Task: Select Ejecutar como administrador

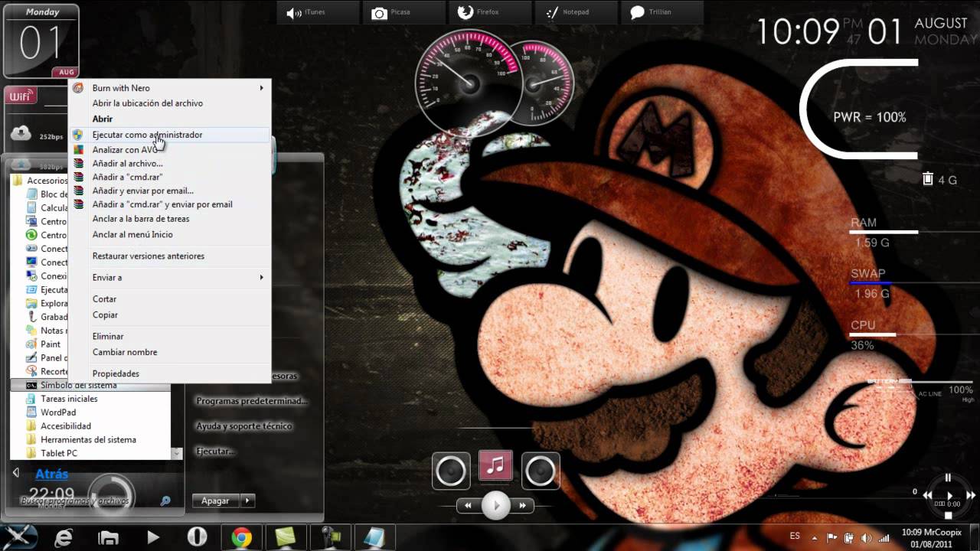Action: click(x=170, y=135)
